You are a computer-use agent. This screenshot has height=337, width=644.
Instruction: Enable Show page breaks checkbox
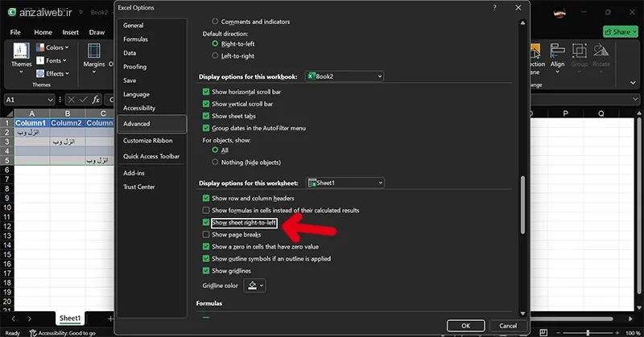click(x=206, y=234)
